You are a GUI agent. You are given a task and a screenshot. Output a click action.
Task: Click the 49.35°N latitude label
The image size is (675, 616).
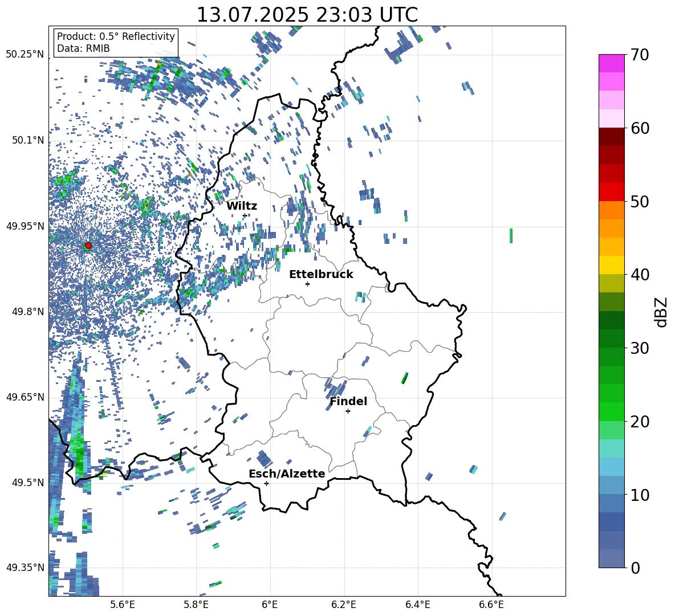tap(25, 568)
